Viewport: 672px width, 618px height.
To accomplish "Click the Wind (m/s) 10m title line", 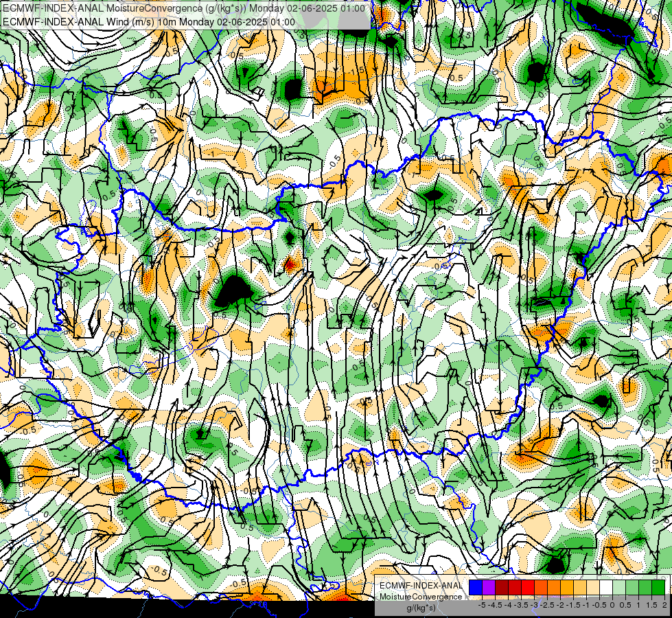I will [x=149, y=22].
